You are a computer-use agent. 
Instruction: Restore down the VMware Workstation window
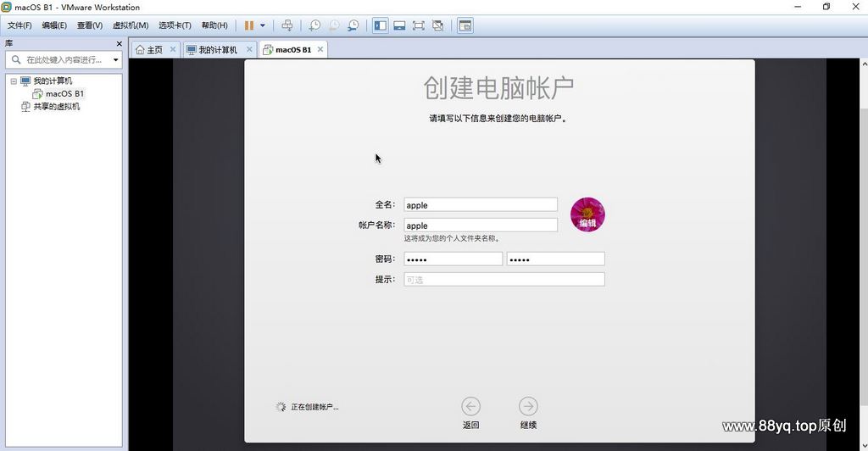coord(826,7)
